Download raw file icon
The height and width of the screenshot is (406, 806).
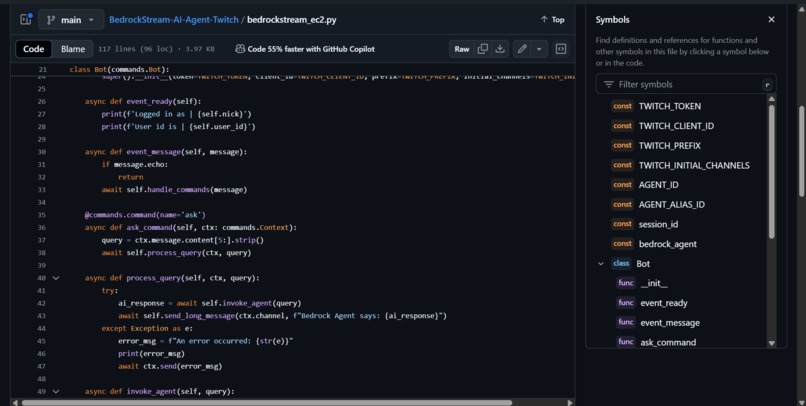coord(500,49)
